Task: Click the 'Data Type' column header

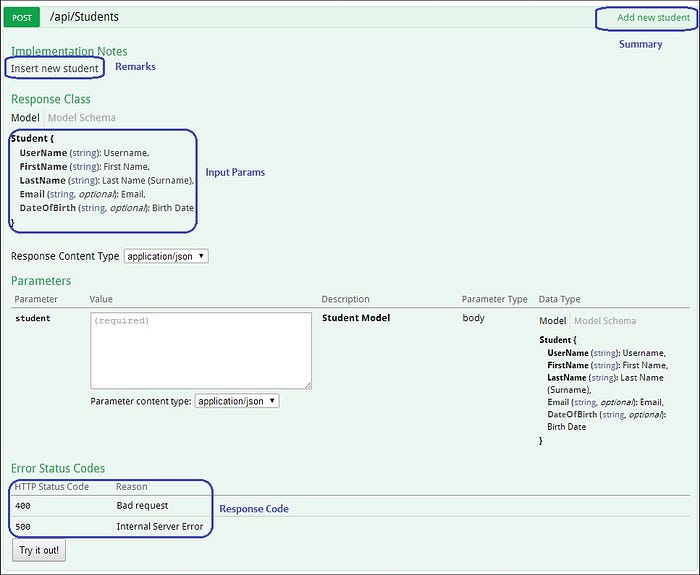Action: [x=559, y=299]
